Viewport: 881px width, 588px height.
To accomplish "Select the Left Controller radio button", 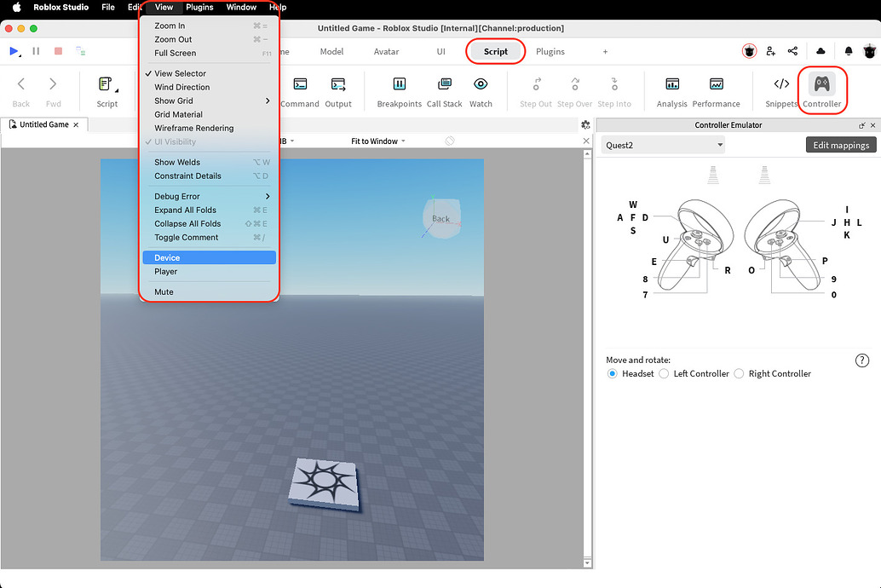I will pyautogui.click(x=664, y=373).
